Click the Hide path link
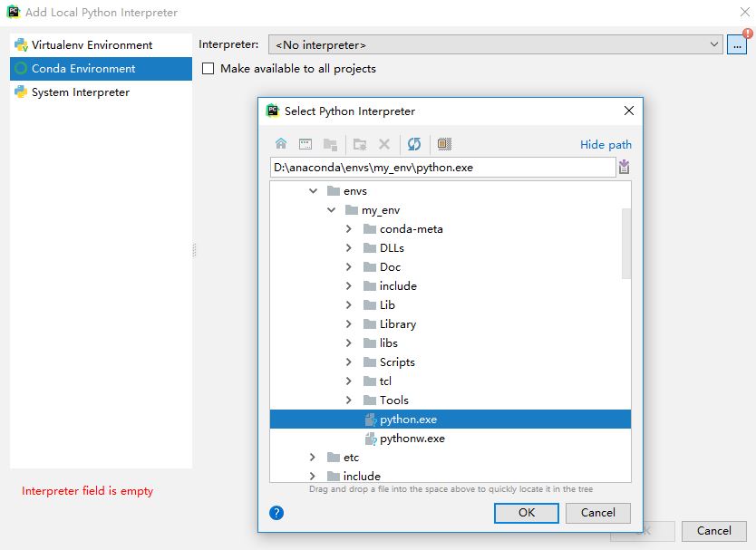 pos(606,145)
